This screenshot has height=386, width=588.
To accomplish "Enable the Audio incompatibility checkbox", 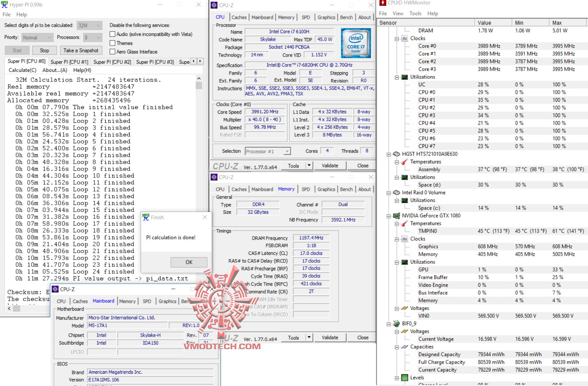I will click(x=112, y=34).
